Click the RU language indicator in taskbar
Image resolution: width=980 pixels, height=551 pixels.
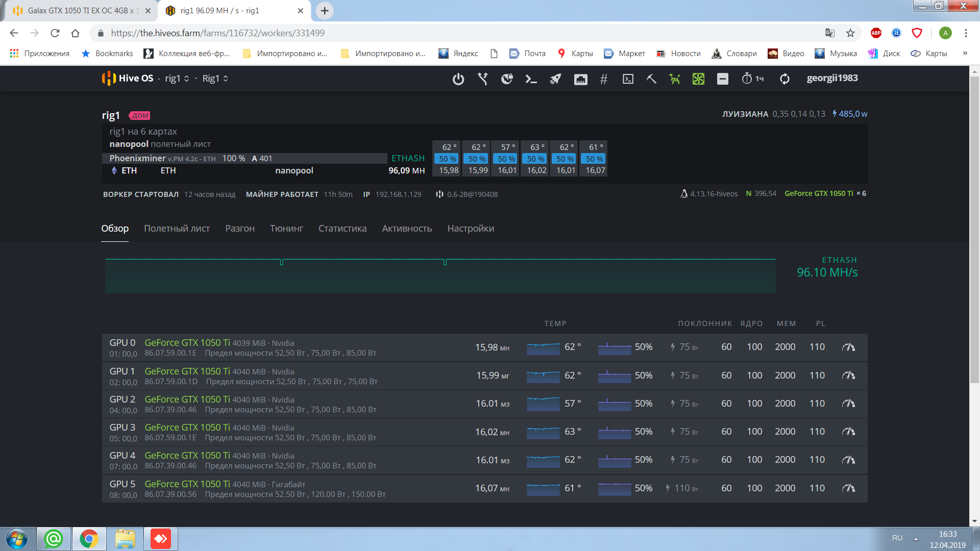point(897,538)
